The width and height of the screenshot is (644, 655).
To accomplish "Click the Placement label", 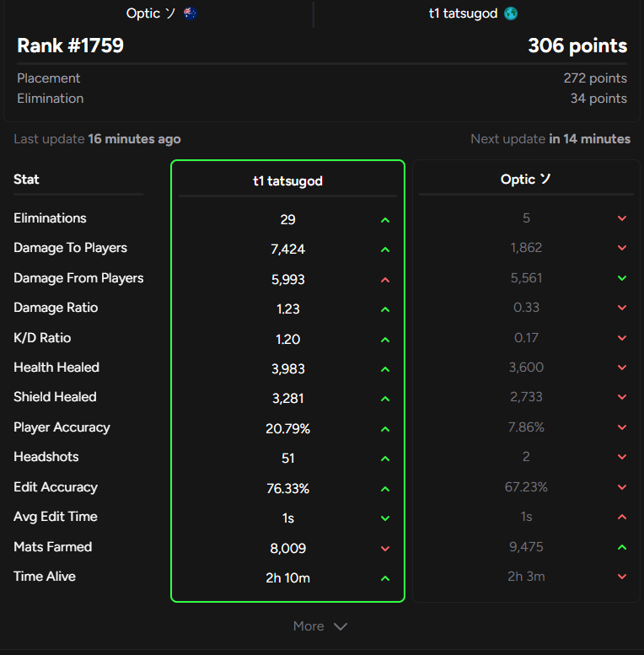I will click(48, 78).
